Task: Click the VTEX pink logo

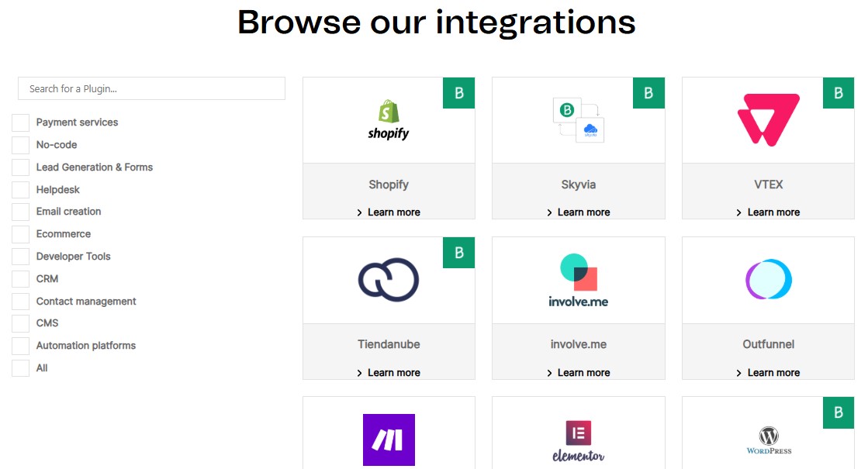Action: click(769, 119)
